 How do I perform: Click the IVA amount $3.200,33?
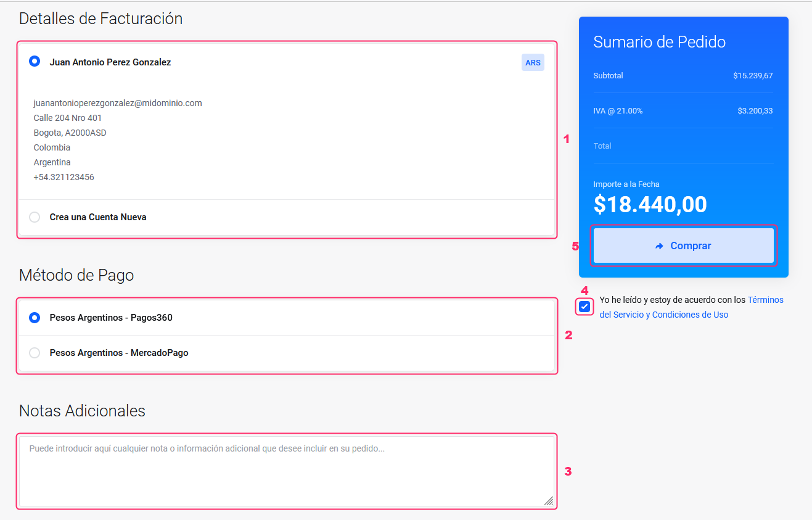point(755,111)
